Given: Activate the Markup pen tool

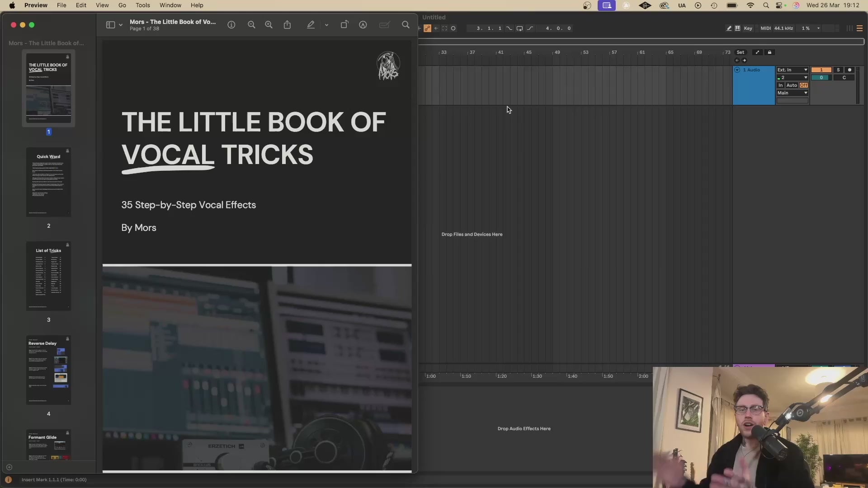Looking at the screenshot, I should (x=311, y=25).
